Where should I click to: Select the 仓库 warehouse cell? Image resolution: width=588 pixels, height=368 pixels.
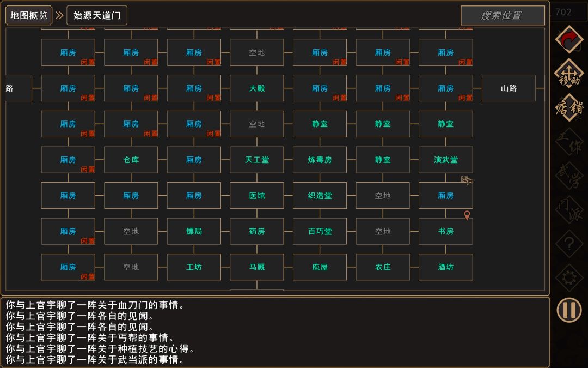(131, 160)
